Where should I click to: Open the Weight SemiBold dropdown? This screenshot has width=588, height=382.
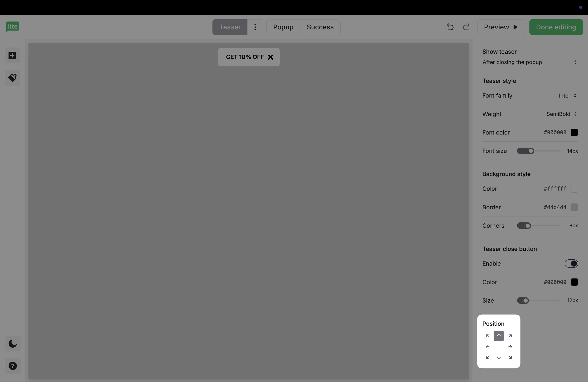point(561,114)
